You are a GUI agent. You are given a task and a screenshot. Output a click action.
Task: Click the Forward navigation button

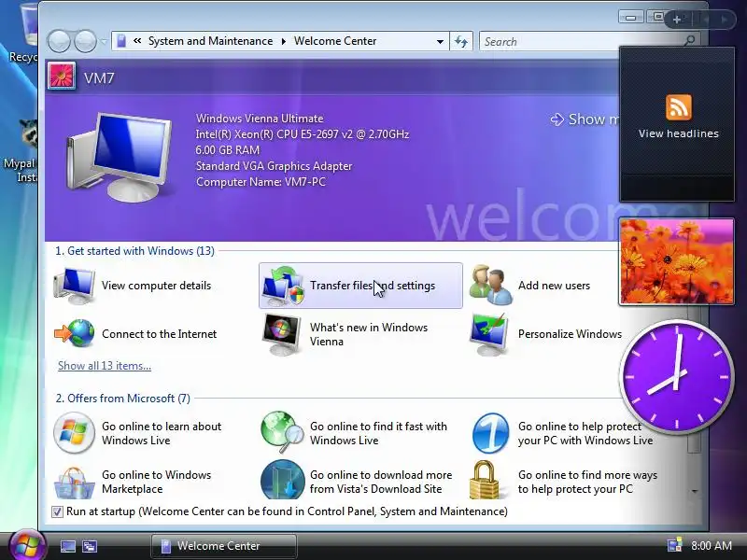click(85, 41)
